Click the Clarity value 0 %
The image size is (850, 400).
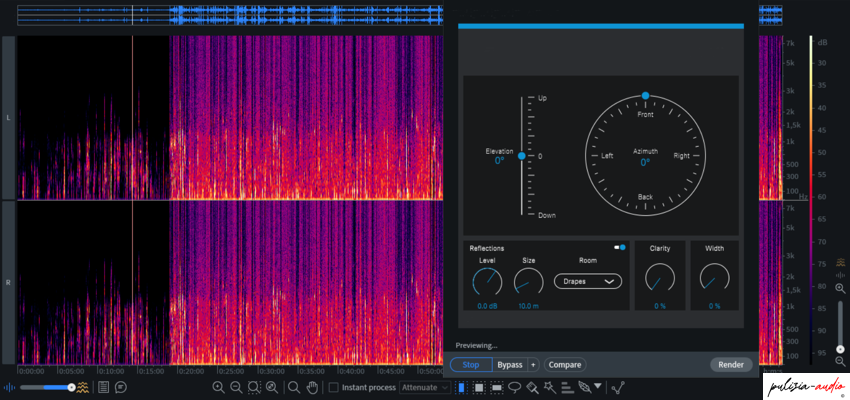pyautogui.click(x=660, y=306)
